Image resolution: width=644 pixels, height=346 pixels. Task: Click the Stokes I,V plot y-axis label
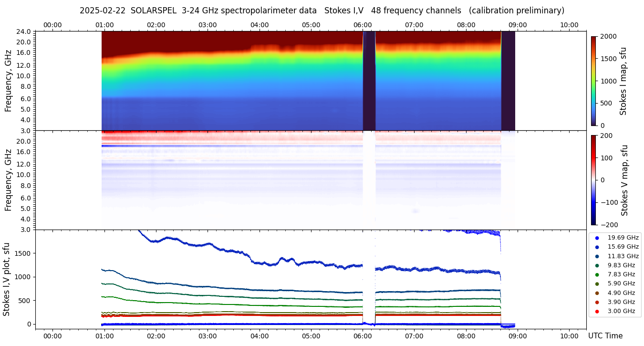[x=7, y=279]
